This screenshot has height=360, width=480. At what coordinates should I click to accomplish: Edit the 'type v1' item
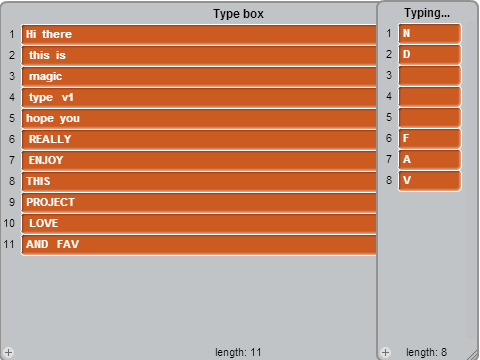point(199,97)
